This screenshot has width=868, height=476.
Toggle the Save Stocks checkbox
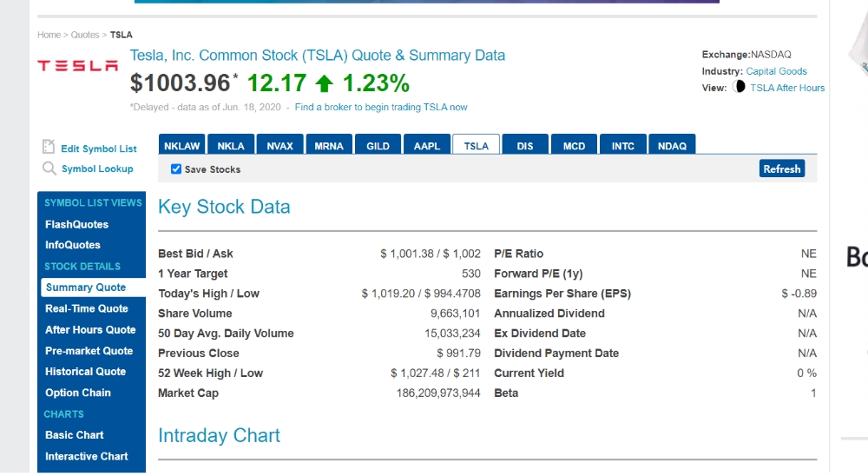176,169
